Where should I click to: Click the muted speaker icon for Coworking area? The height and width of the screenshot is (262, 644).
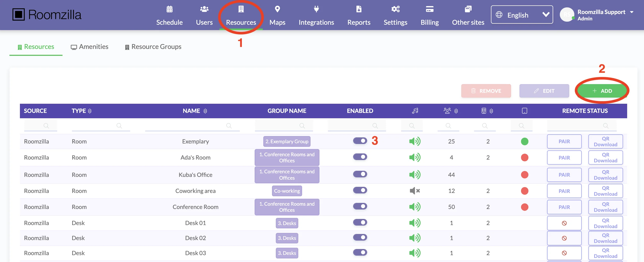coord(415,191)
